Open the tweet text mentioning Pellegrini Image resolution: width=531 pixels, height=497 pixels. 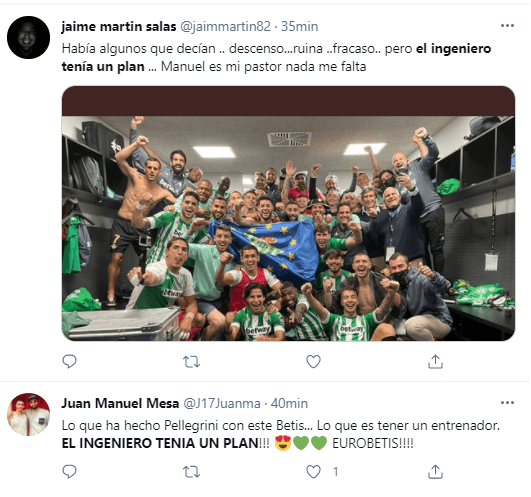pos(281,434)
